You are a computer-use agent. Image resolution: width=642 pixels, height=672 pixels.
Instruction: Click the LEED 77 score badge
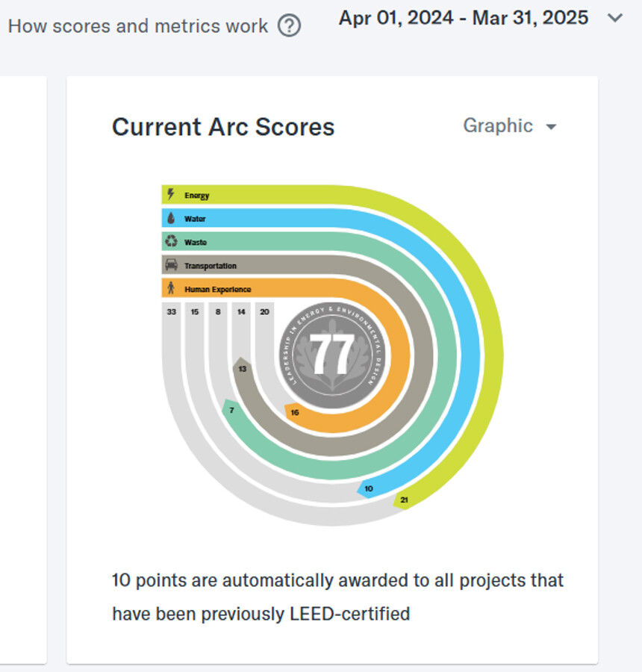click(331, 355)
